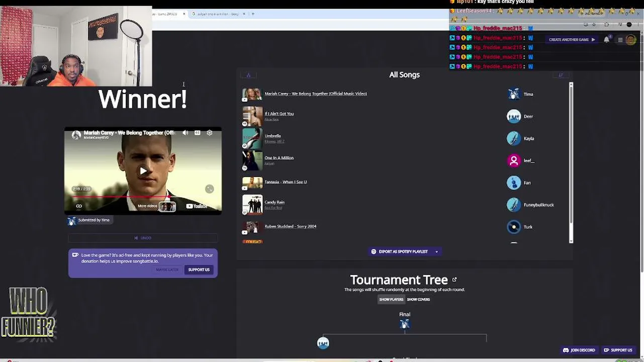Image resolution: width=644 pixels, height=362 pixels.
Task: Click the sort button above All Songs list
Action: click(x=561, y=75)
